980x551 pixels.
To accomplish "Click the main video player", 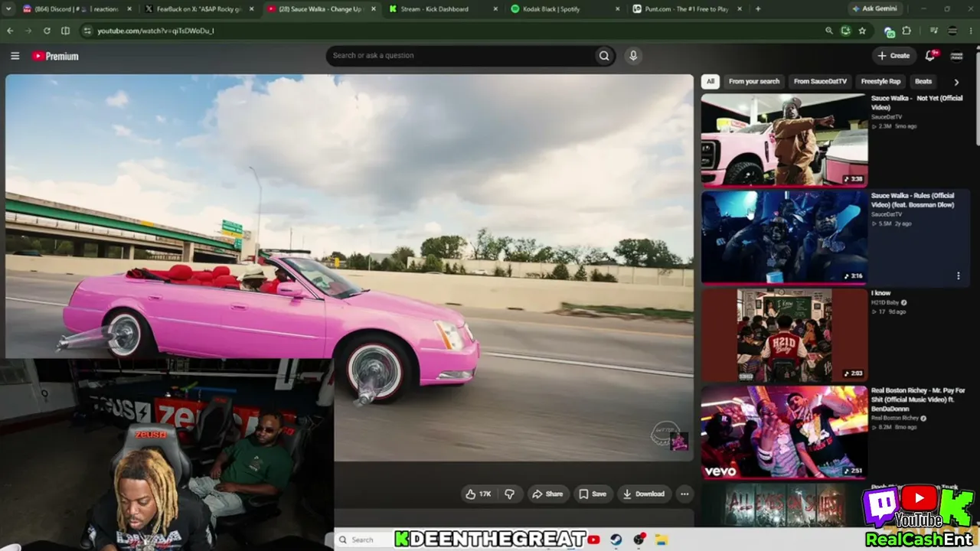I will [x=349, y=268].
